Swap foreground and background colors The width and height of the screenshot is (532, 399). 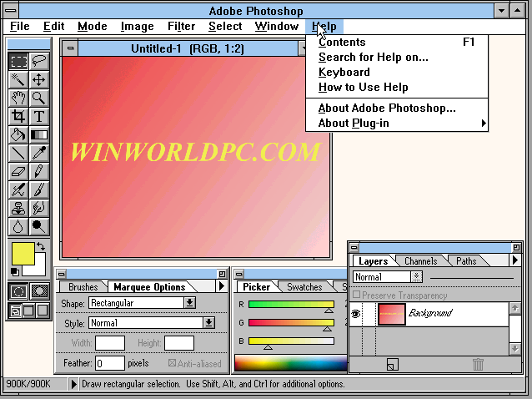[x=41, y=246]
